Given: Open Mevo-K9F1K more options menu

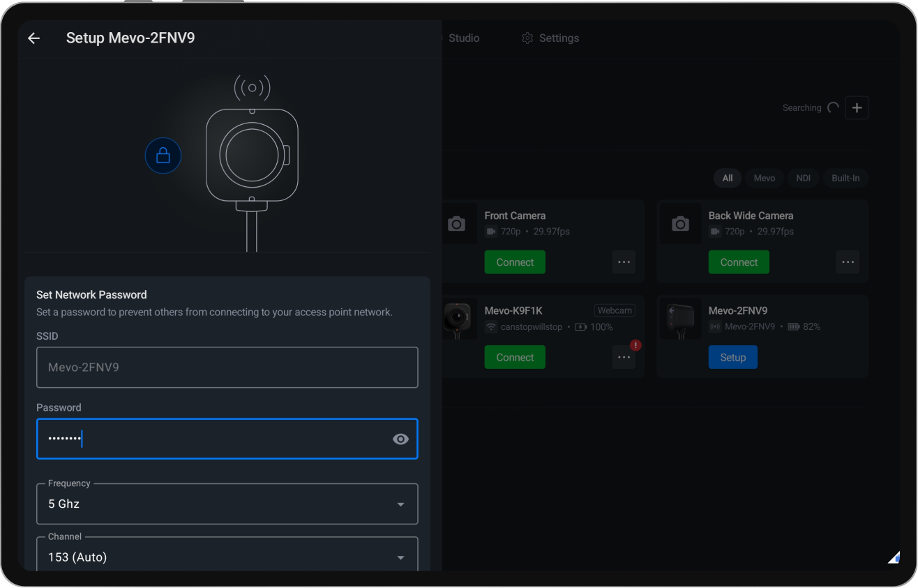Looking at the screenshot, I should [x=624, y=357].
